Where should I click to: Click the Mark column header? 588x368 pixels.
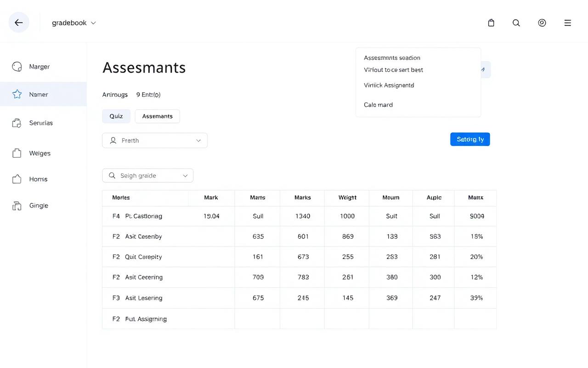coord(211,198)
